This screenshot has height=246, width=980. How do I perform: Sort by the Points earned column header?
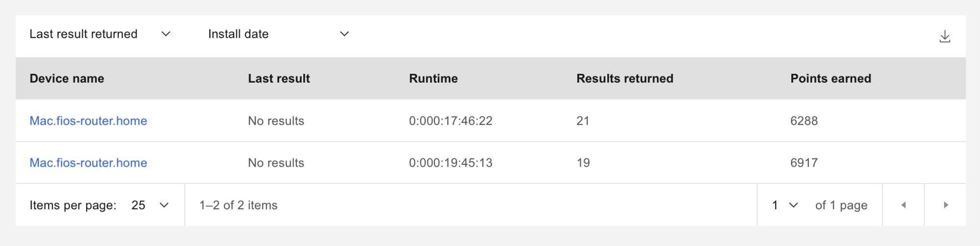831,79
